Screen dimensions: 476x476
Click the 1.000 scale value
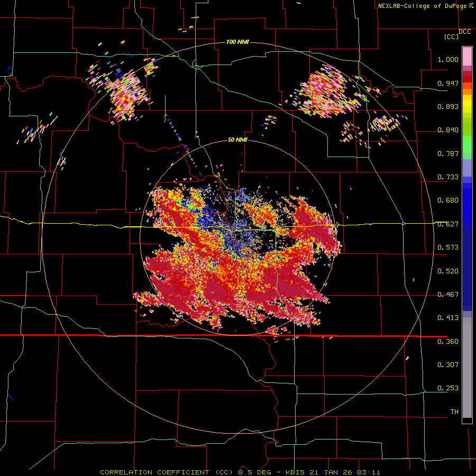pos(448,59)
